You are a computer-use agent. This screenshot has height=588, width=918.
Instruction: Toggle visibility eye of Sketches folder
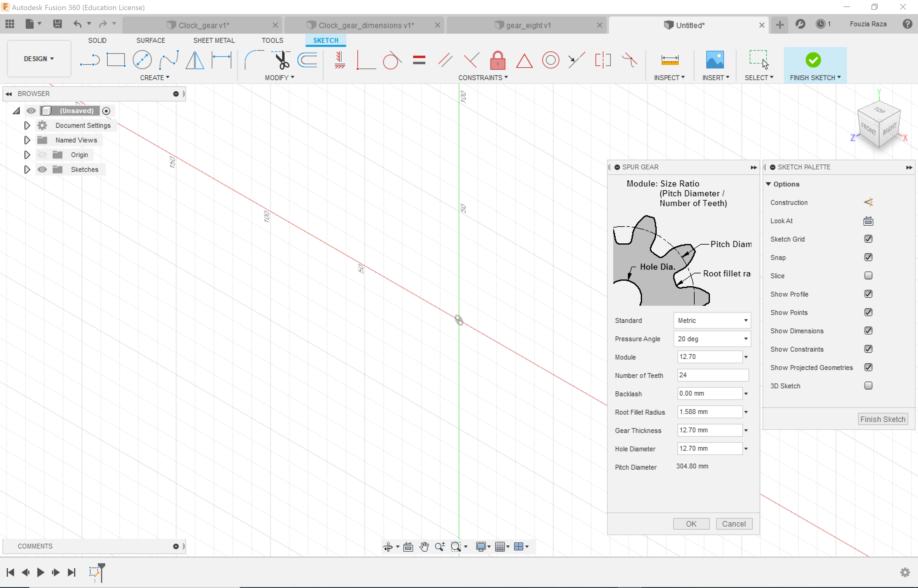click(x=42, y=169)
